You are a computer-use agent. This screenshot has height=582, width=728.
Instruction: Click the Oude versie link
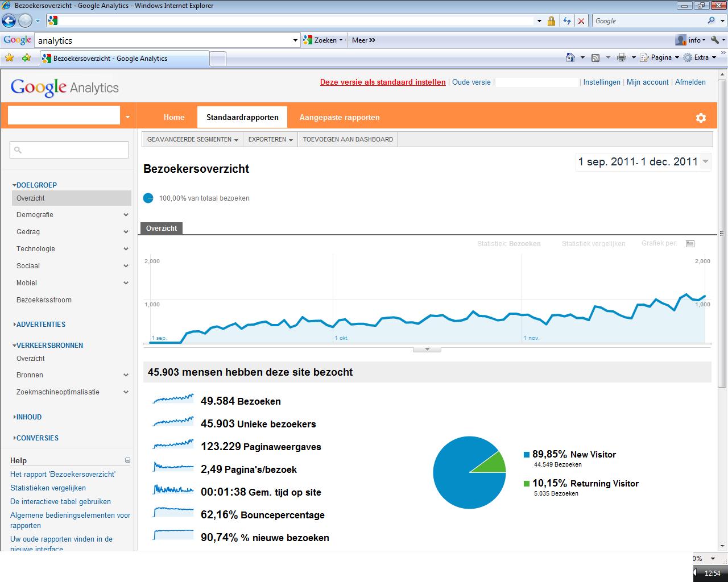[471, 82]
